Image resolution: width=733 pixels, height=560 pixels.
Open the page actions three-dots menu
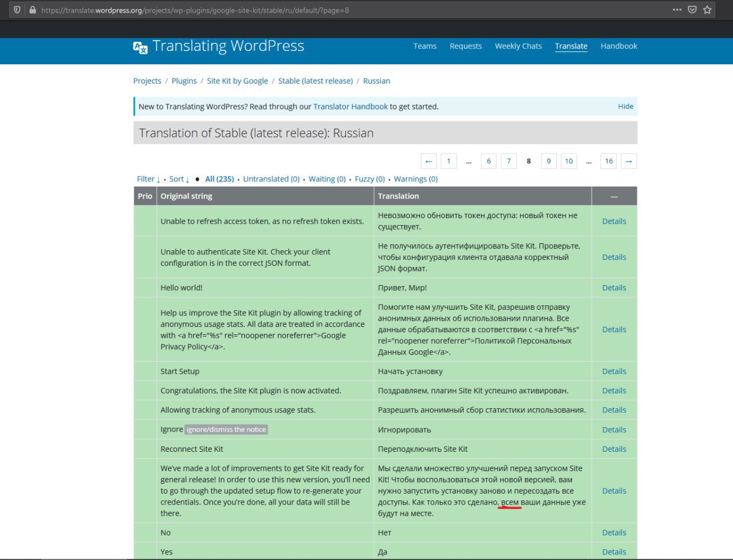(x=677, y=10)
